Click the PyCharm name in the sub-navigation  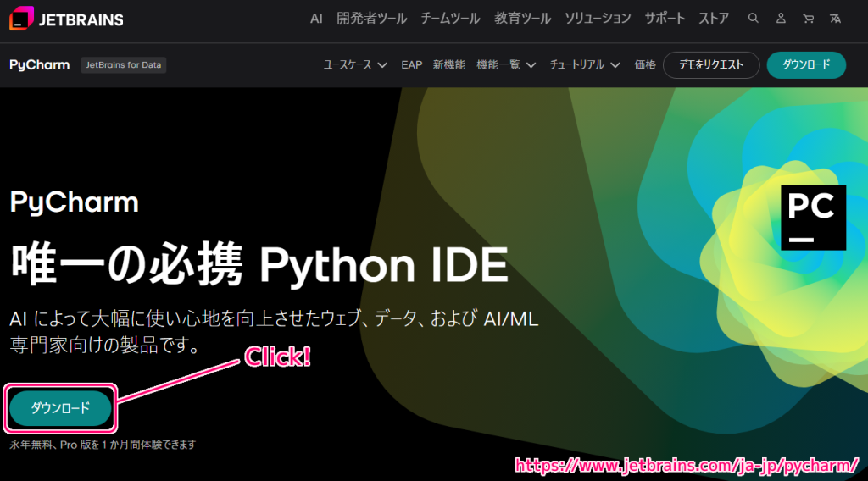click(x=39, y=64)
